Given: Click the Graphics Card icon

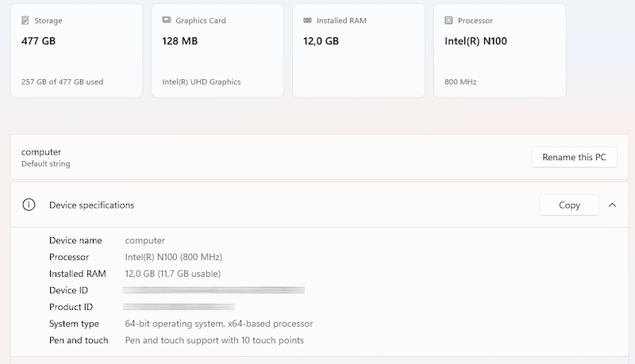Looking at the screenshot, I should click(x=167, y=21).
